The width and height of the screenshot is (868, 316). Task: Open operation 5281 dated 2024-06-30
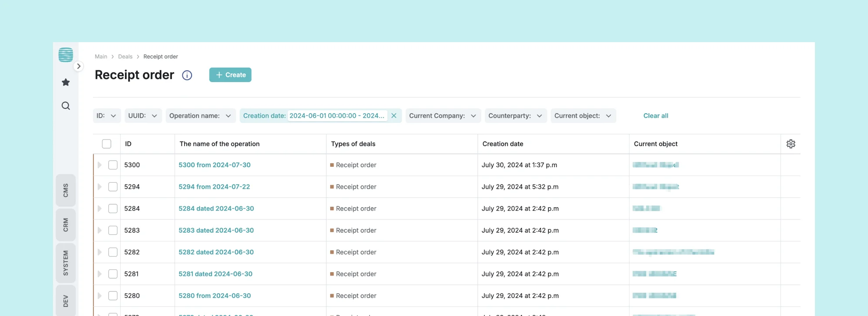(x=215, y=274)
